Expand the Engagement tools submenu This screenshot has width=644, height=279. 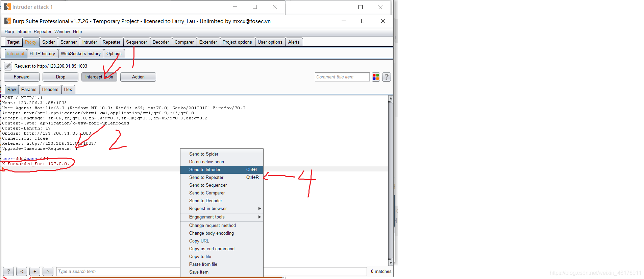pos(222,217)
